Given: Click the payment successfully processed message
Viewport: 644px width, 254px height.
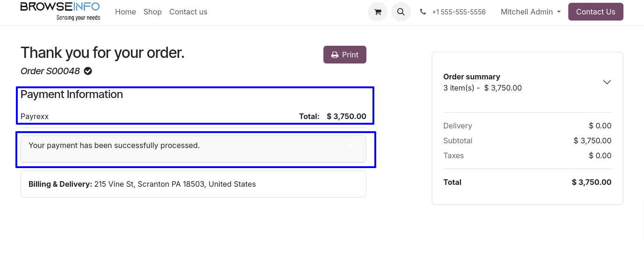Looking at the screenshot, I should pyautogui.click(x=114, y=146).
